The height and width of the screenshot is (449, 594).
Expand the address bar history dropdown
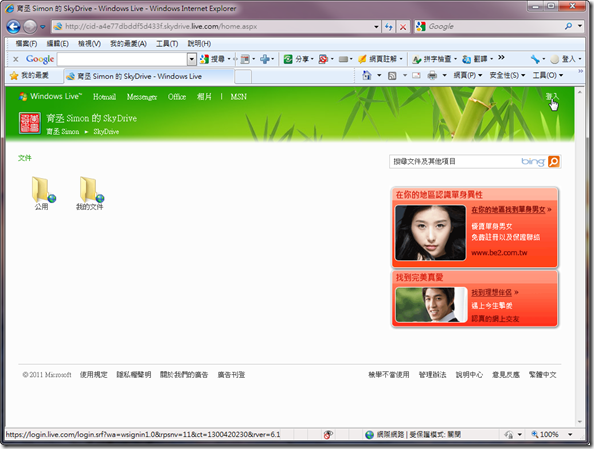(376, 27)
